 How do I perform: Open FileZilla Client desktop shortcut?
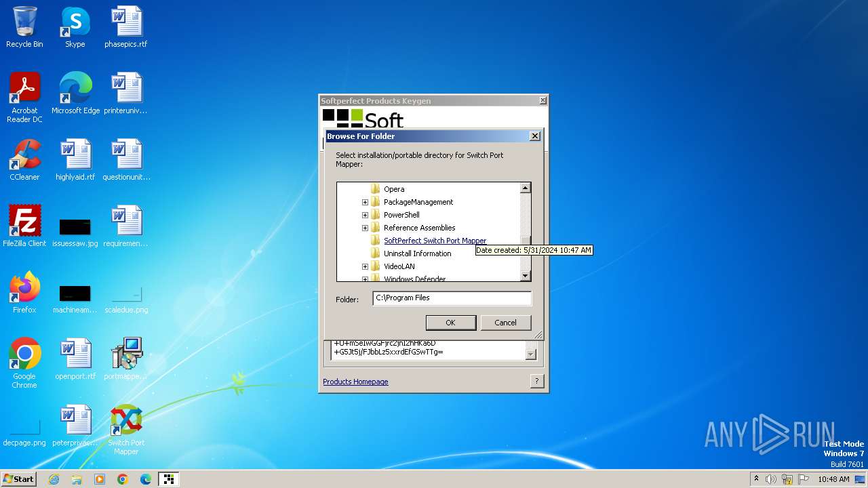click(x=24, y=226)
